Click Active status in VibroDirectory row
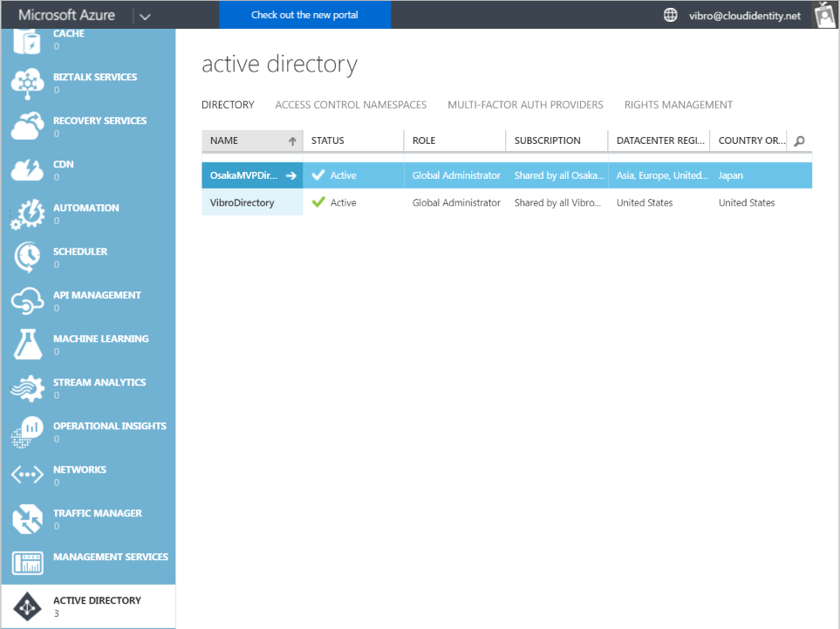The width and height of the screenshot is (840, 629). click(x=344, y=202)
